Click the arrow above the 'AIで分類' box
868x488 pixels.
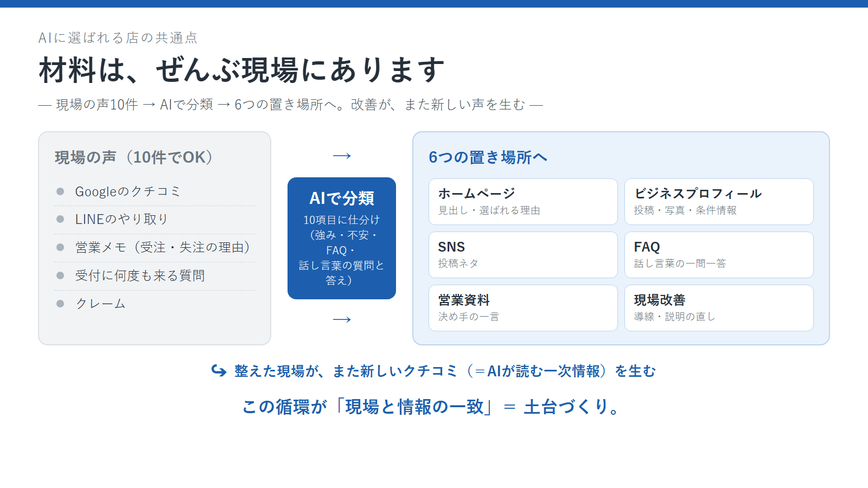[342, 156]
